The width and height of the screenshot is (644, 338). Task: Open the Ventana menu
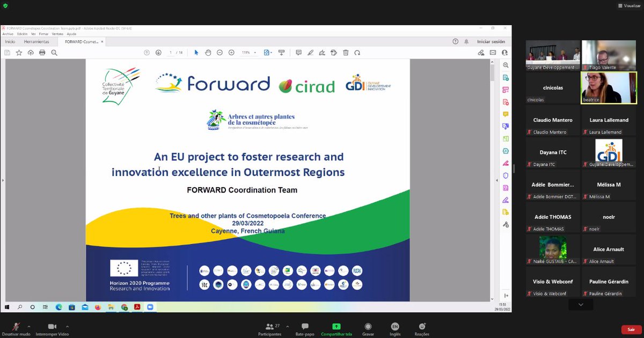pyautogui.click(x=57, y=34)
